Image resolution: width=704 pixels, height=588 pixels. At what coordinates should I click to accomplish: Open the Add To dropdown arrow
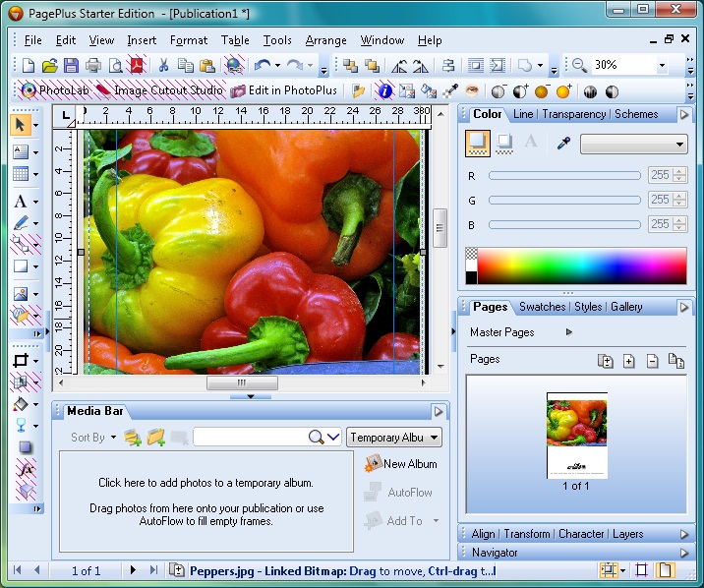[x=436, y=521]
